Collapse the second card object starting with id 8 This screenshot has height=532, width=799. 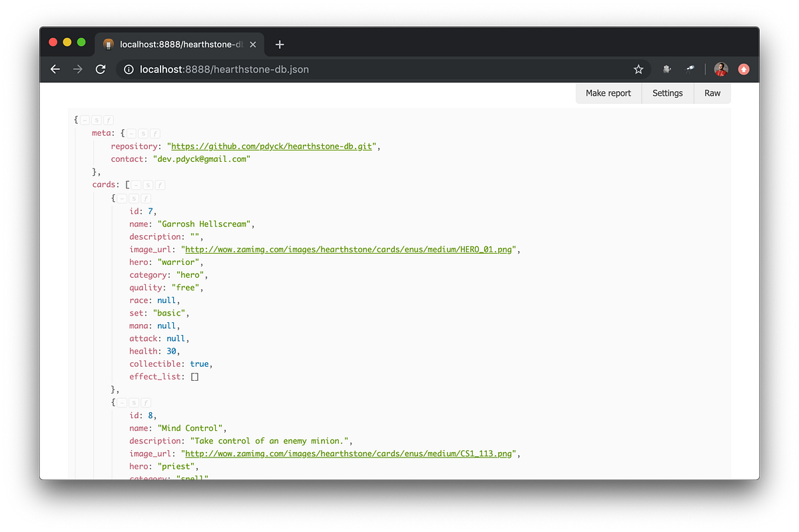(121, 402)
